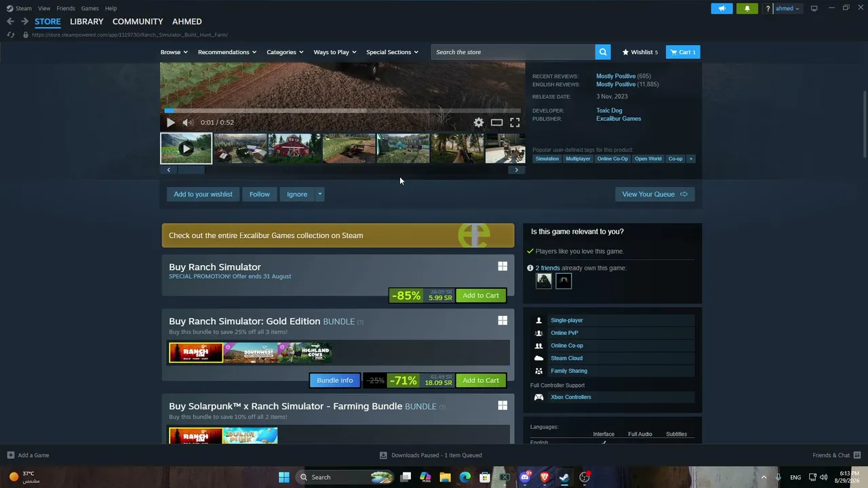The width and height of the screenshot is (868, 488).
Task: Open the Friends menu
Action: coord(66,8)
